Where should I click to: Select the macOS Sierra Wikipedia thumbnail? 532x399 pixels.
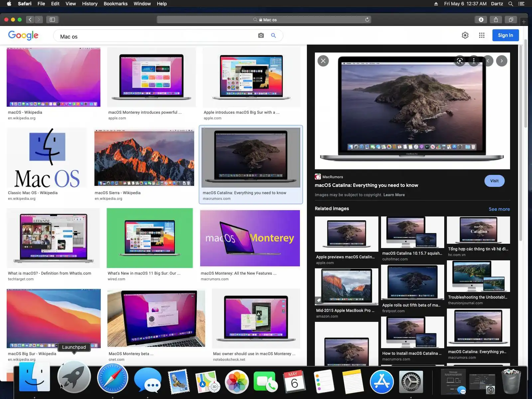point(144,158)
